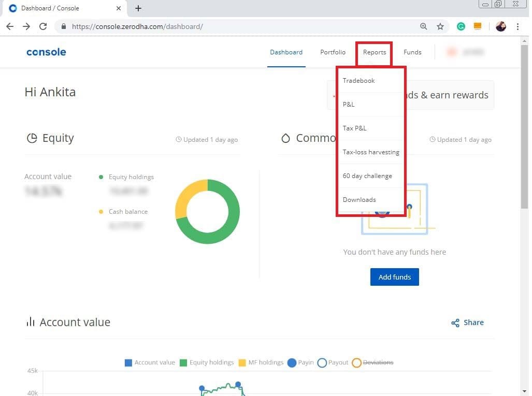532x396 pixels.
Task: Enable the Deviations legend series
Action: pos(372,362)
